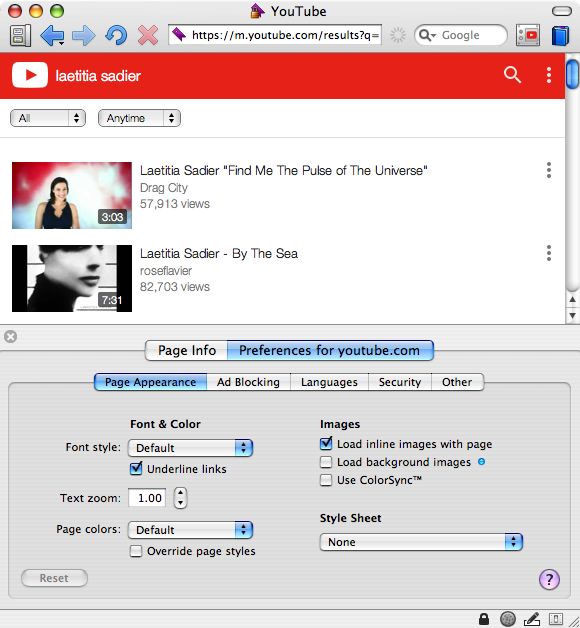Open the 3:03 video thumbnail
This screenshot has width=580, height=628.
tap(72, 195)
